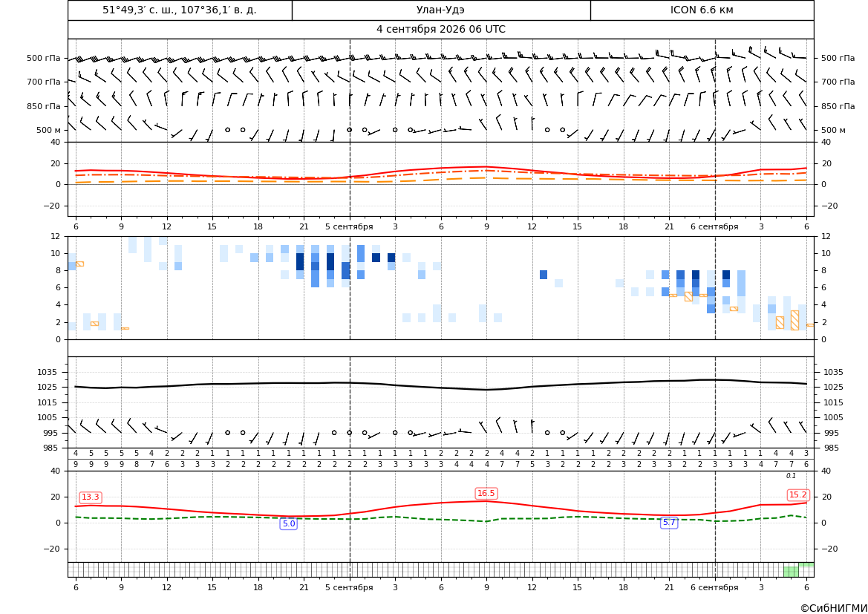Click the red 16.5 maximum temperature label
This screenshot has width=868, height=614.
[x=486, y=493]
